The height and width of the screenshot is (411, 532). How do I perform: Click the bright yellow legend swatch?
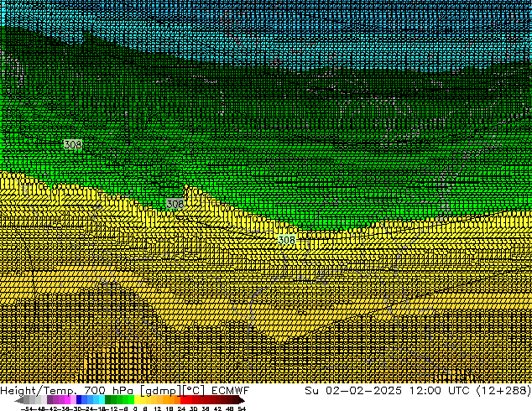point(138,400)
